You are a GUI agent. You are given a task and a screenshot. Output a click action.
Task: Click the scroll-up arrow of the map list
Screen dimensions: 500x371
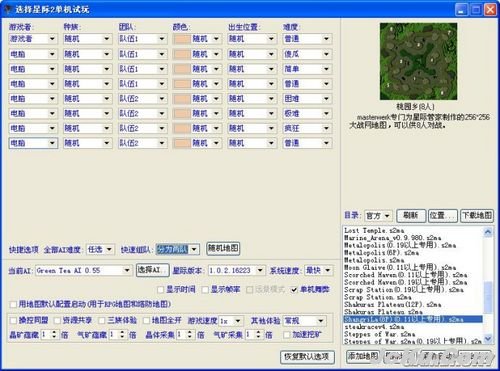[x=488, y=232]
